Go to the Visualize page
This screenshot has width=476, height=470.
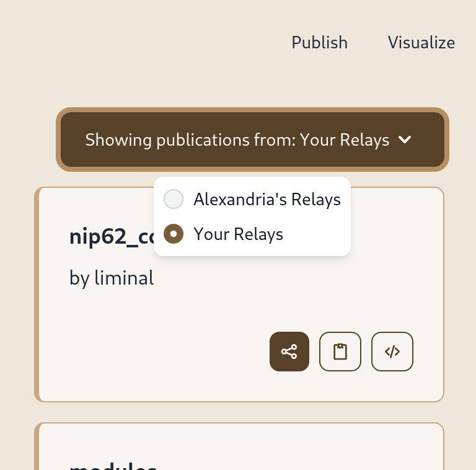(421, 43)
